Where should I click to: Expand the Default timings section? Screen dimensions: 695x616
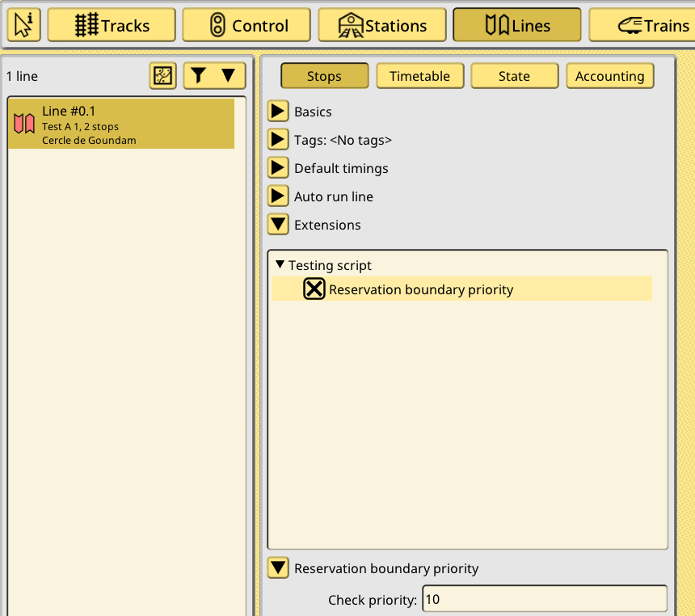point(278,168)
